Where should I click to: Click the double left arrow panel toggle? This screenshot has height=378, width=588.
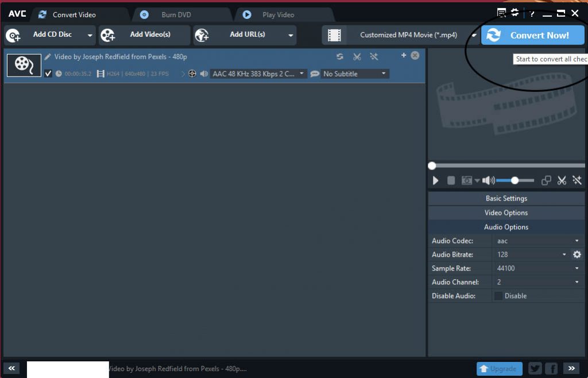[x=11, y=368]
